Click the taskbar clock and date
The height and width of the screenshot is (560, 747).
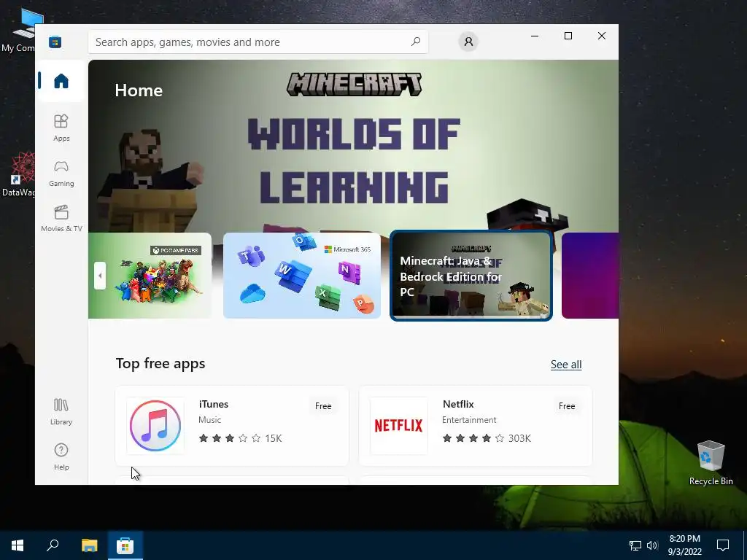tap(684, 545)
